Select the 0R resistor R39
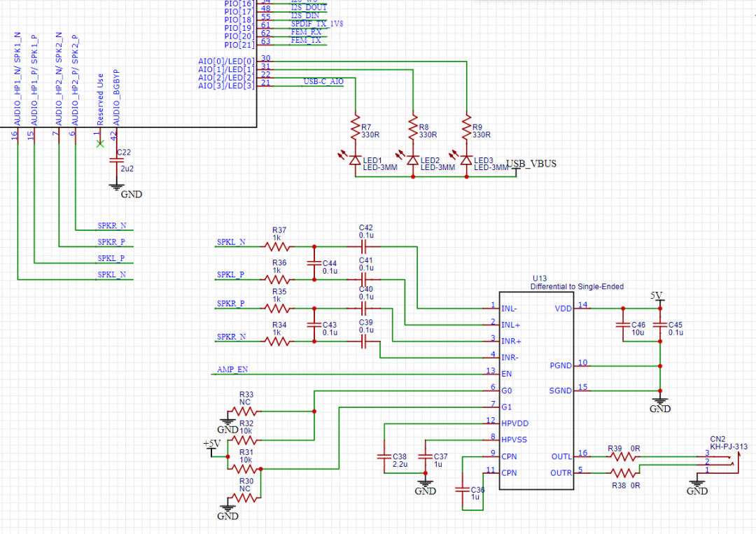The image size is (756, 534). click(x=622, y=456)
